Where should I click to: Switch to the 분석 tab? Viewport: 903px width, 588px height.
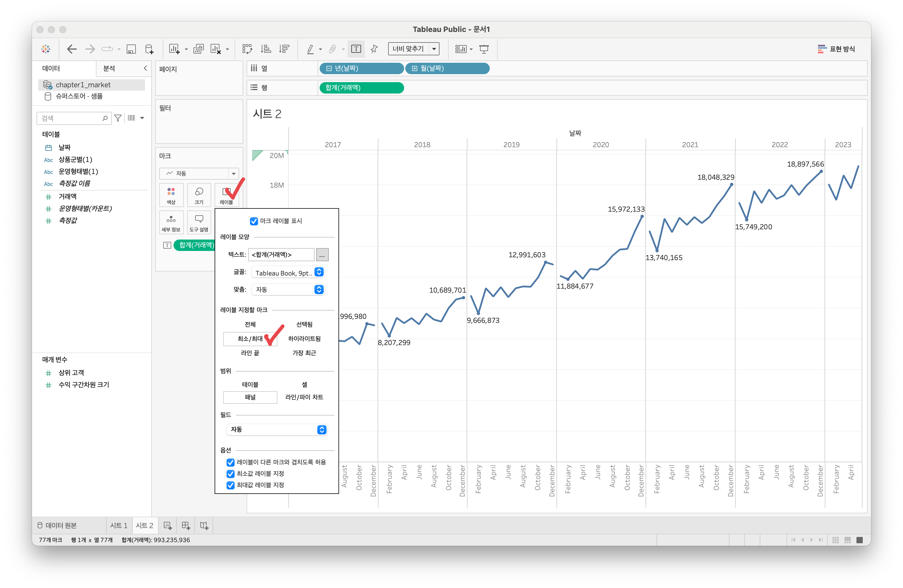(109, 68)
